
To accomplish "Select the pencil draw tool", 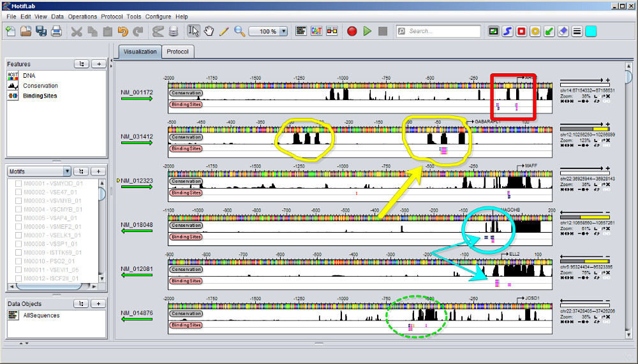I will (224, 31).
